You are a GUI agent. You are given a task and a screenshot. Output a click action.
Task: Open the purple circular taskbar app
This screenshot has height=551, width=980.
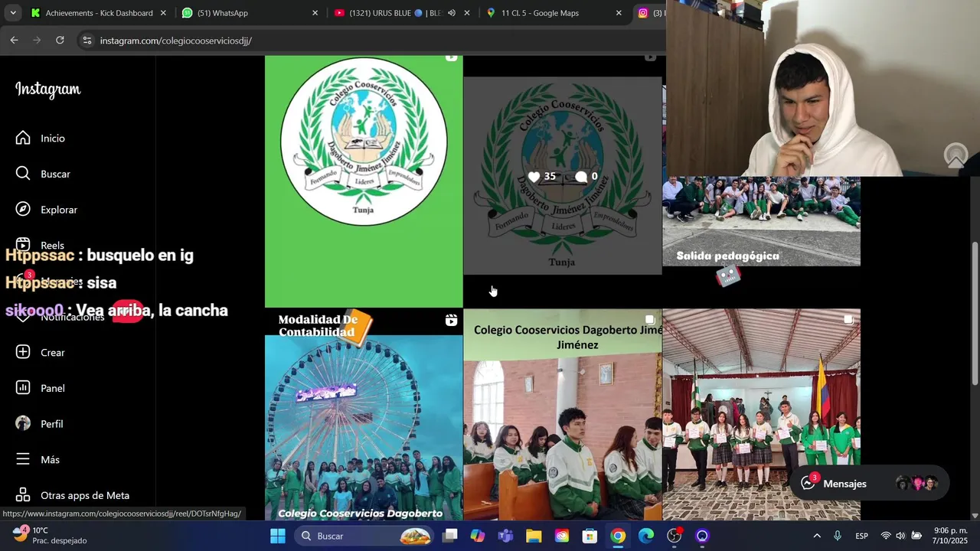703,536
